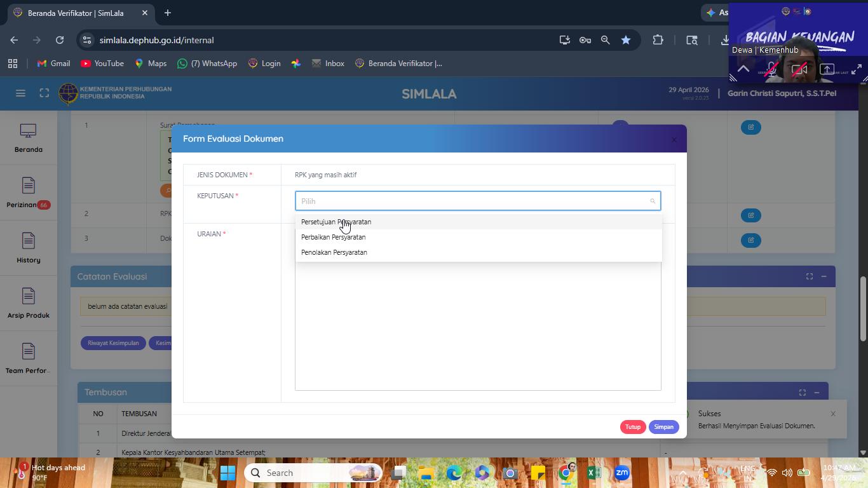Image resolution: width=868 pixels, height=488 pixels.
Task: Open Team Performance sidebar icon
Action: 29,359
